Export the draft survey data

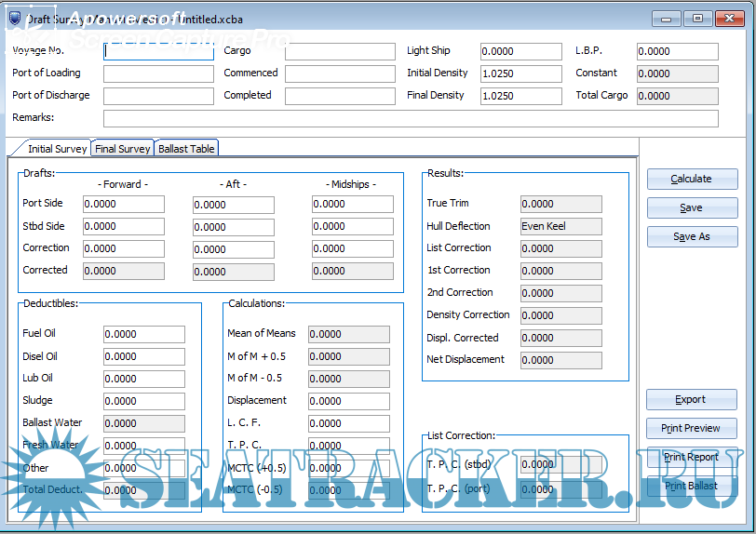(691, 399)
